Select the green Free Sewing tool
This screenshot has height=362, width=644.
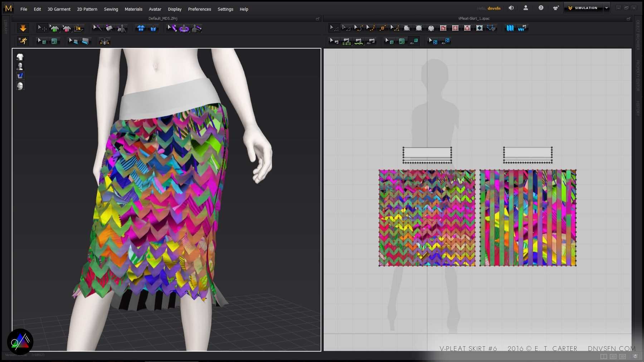[358, 41]
